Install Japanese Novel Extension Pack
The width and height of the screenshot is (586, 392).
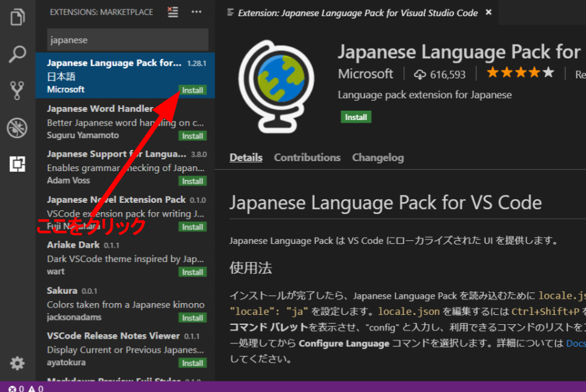(x=192, y=227)
